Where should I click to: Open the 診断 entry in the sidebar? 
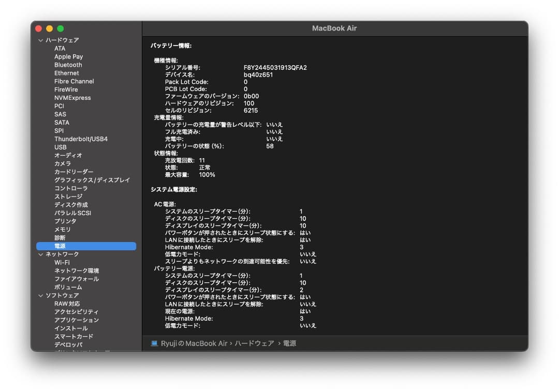click(x=59, y=237)
